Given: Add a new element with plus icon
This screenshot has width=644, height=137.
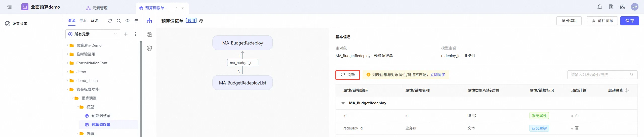Looking at the screenshot, I should 126,34.
